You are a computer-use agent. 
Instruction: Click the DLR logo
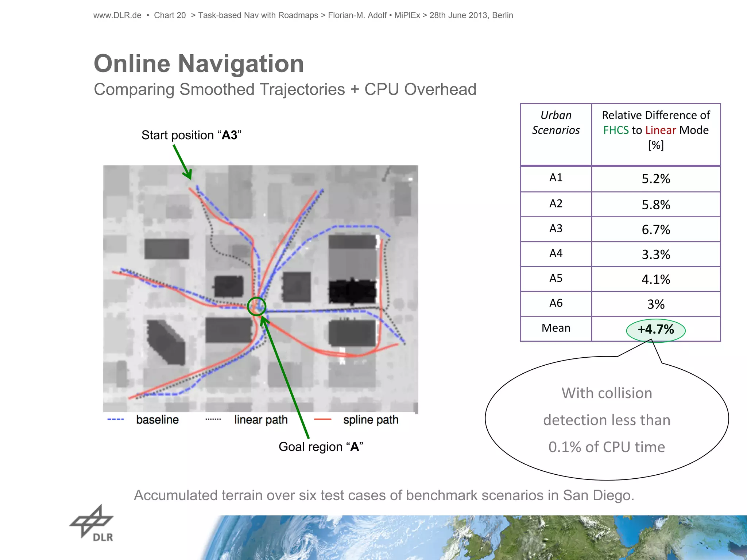92,523
